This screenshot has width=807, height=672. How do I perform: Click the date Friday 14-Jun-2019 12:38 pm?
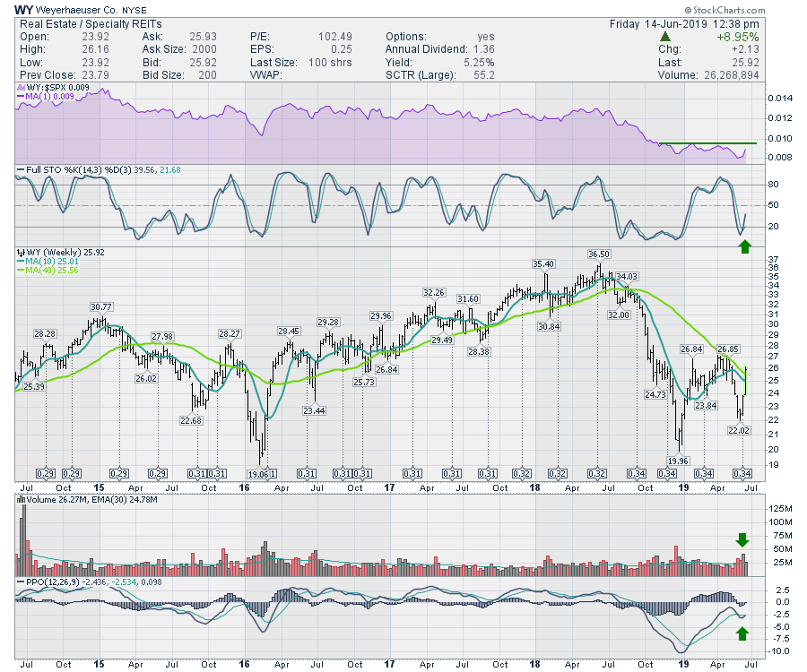pyautogui.click(x=684, y=24)
